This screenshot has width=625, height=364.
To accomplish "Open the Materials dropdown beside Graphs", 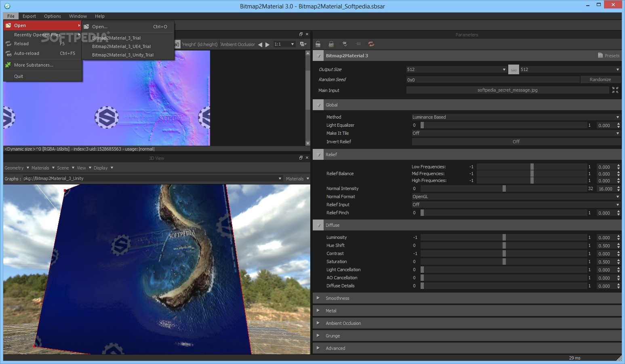I will [297, 179].
